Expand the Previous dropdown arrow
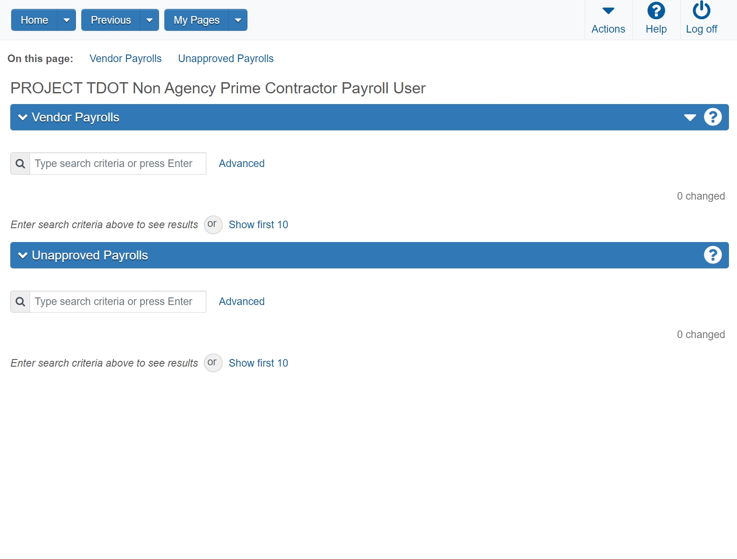 (x=150, y=20)
